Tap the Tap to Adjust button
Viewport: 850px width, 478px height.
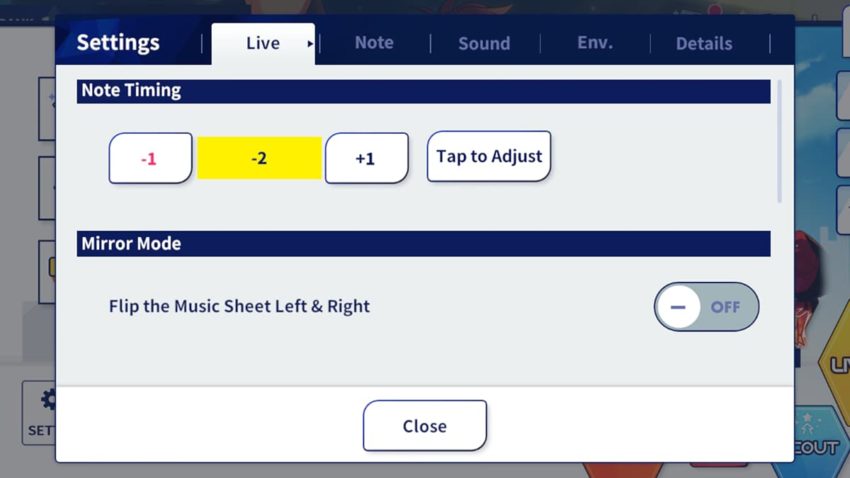click(x=489, y=156)
